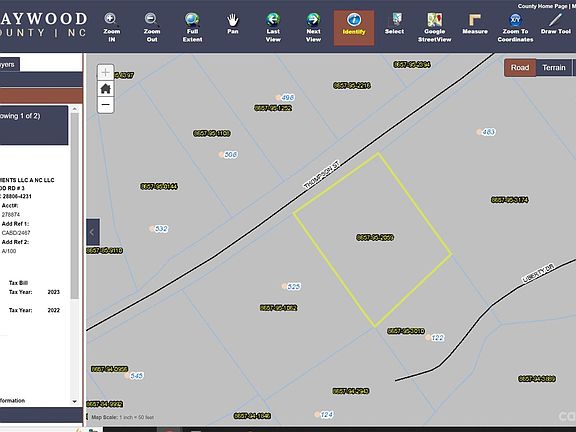Click parcel label inside yellow highlighted parcel
Viewport: 576px width, 432px height.
(375, 238)
